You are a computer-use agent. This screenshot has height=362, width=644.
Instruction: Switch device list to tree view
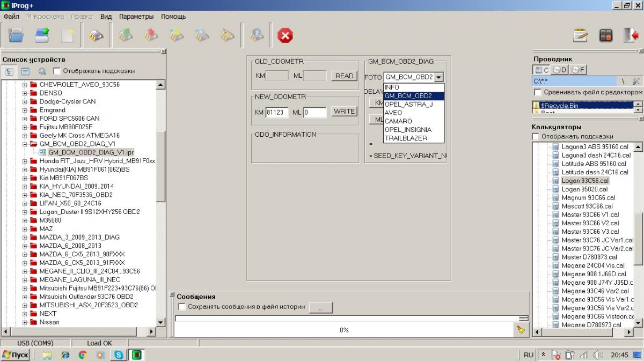click(x=9, y=71)
